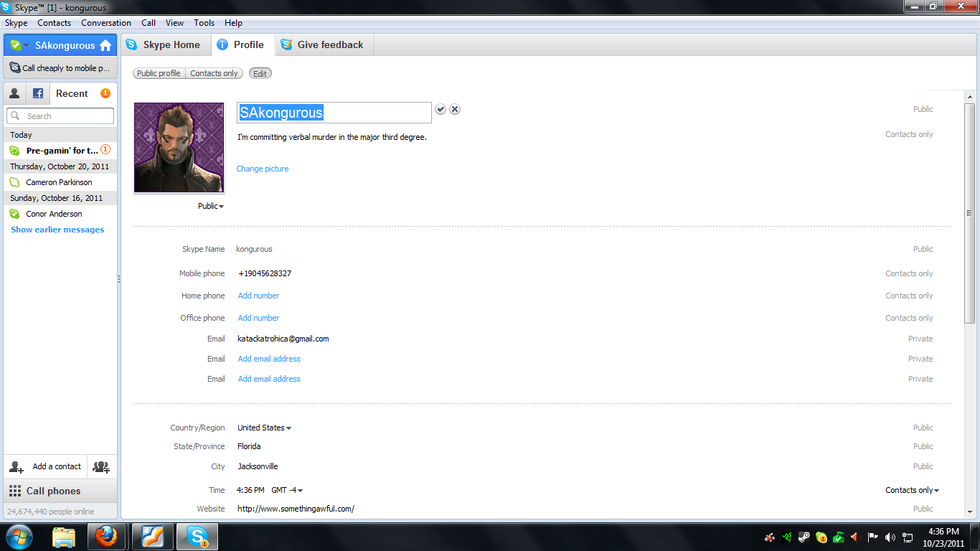Click Add number for Home phone
Screen dimensions: 980x551
(258, 296)
